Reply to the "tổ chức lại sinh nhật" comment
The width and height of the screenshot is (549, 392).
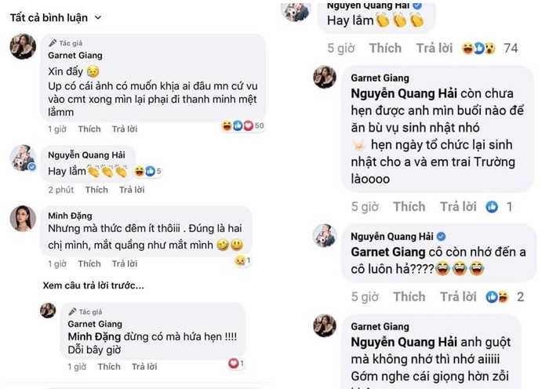[x=459, y=207]
